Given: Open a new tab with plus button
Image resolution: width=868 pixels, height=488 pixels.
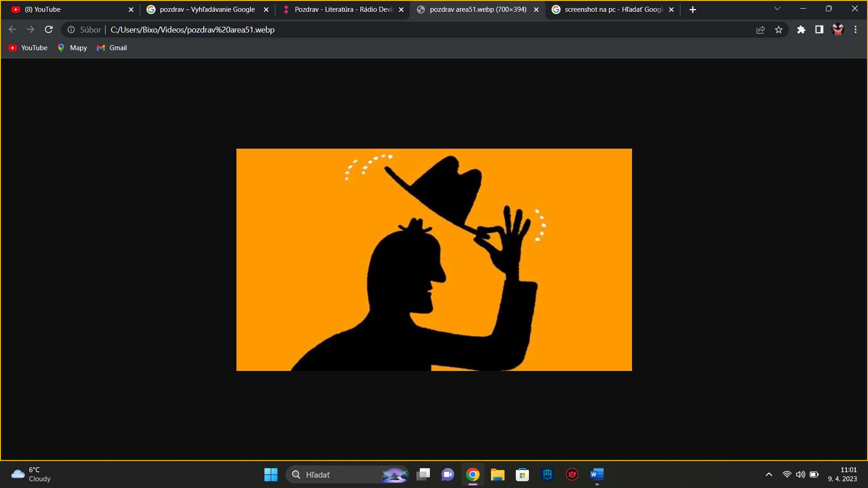Looking at the screenshot, I should [x=693, y=9].
